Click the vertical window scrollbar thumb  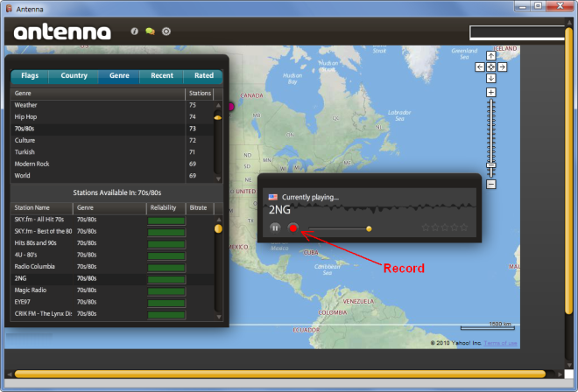tap(568, 171)
